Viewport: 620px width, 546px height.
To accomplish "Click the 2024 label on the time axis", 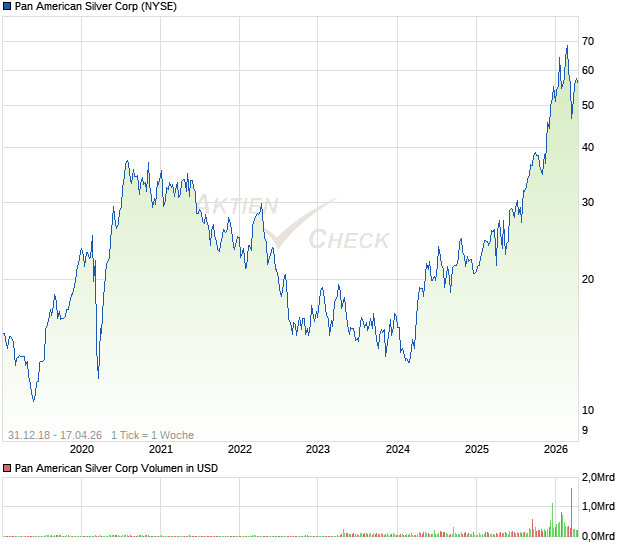I will [398, 450].
